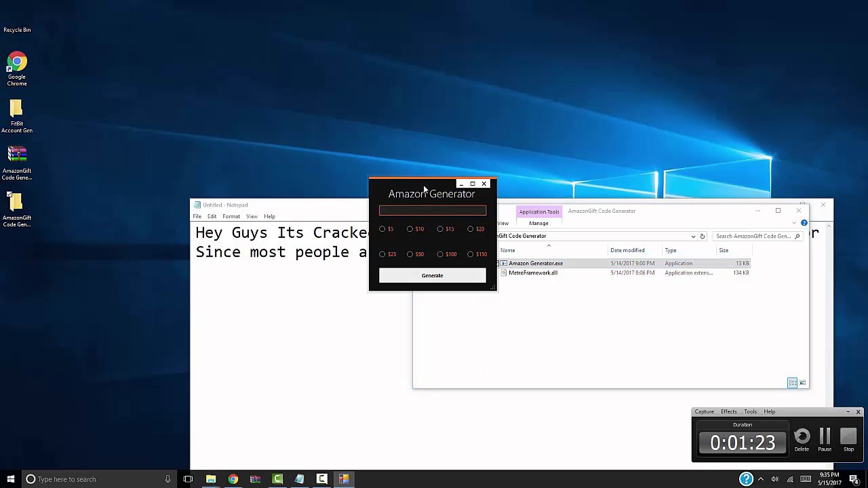The height and width of the screenshot is (488, 868).
Task: Sort files by Type column
Action: [x=671, y=250]
